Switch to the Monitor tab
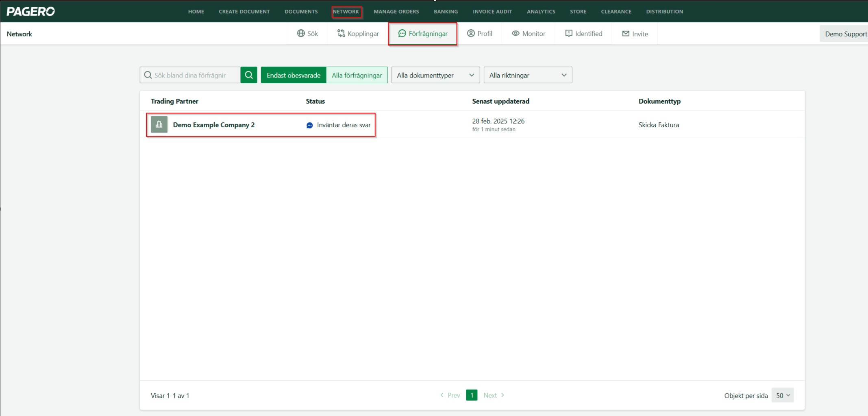The width and height of the screenshot is (868, 416). pyautogui.click(x=529, y=33)
